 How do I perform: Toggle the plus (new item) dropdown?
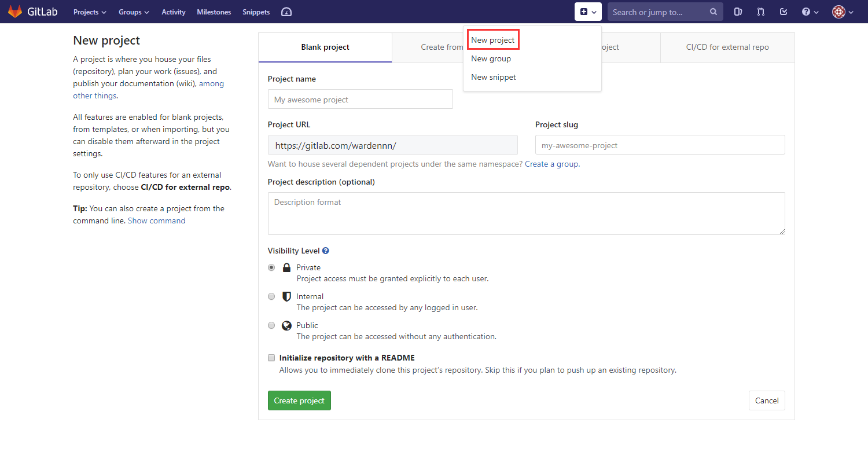click(x=588, y=12)
